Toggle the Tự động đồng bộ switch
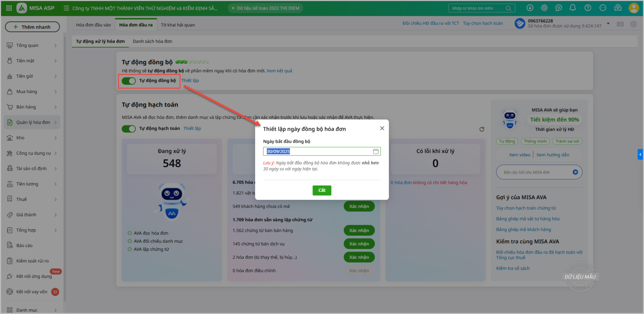The image size is (644, 314). click(x=129, y=81)
